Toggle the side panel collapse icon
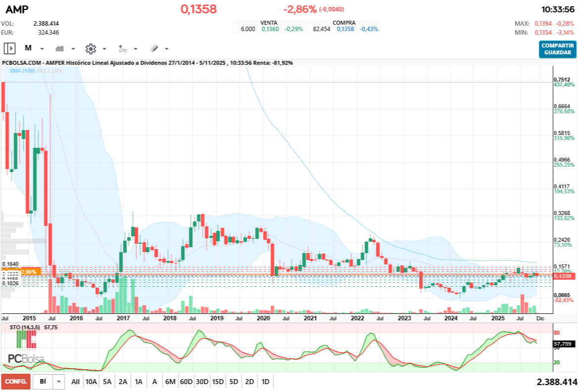The width and height of the screenshot is (584, 392). pyautogui.click(x=9, y=48)
